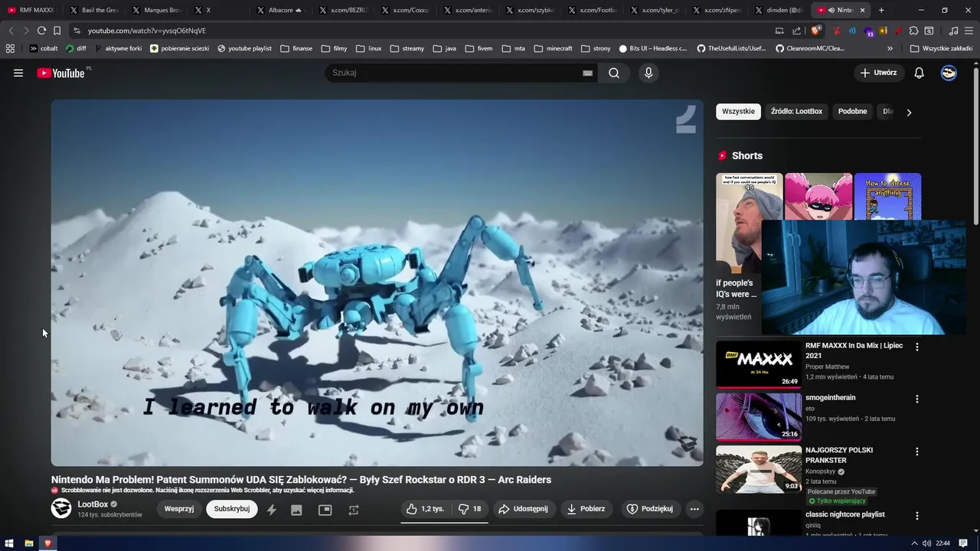Open options for smogeintherain video
The image size is (980, 551).
tap(916, 399)
